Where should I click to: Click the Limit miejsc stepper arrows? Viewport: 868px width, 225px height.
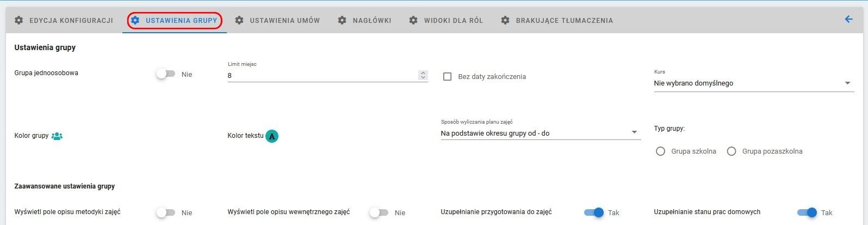coord(423,75)
